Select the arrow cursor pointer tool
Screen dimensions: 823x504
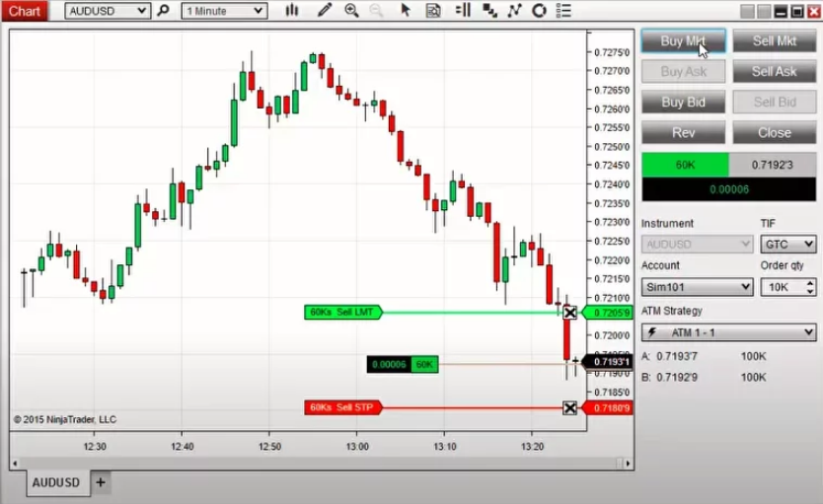coord(407,11)
